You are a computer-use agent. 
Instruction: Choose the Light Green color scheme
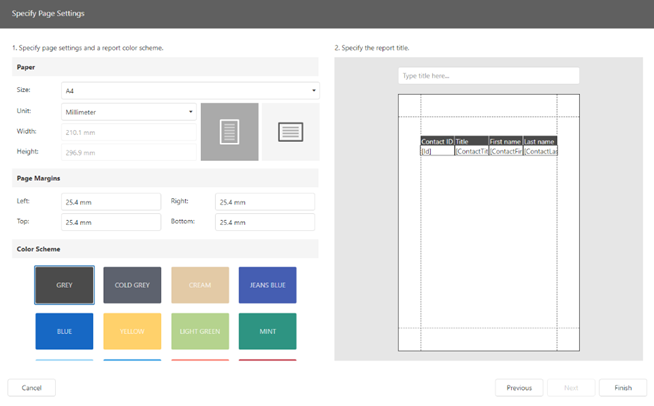200,331
